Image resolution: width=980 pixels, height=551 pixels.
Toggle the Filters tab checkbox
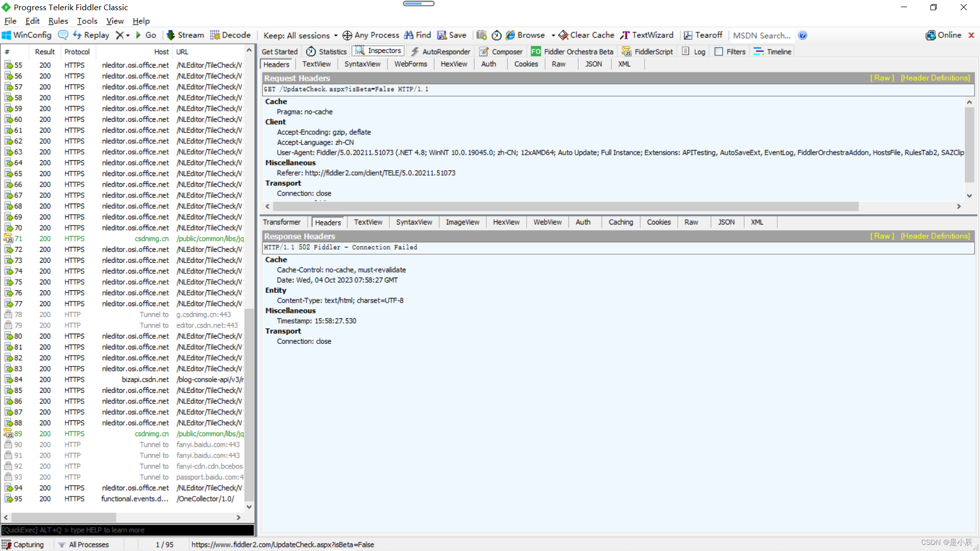click(x=719, y=52)
